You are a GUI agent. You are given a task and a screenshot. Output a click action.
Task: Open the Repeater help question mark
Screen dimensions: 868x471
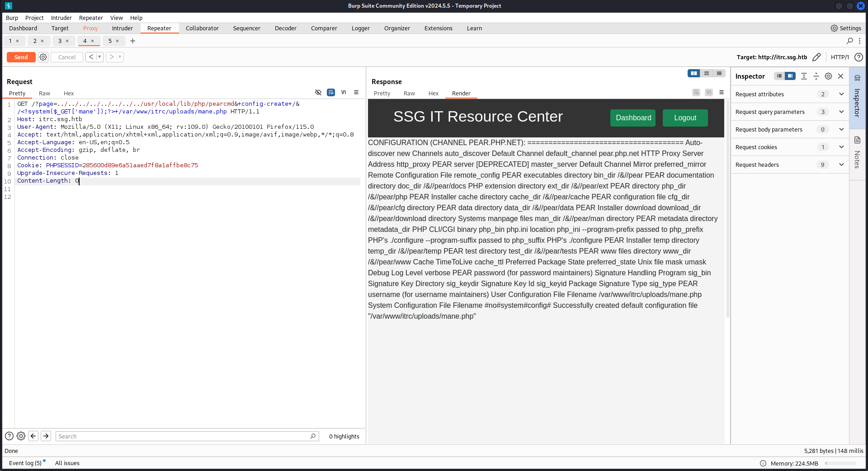pos(859,57)
